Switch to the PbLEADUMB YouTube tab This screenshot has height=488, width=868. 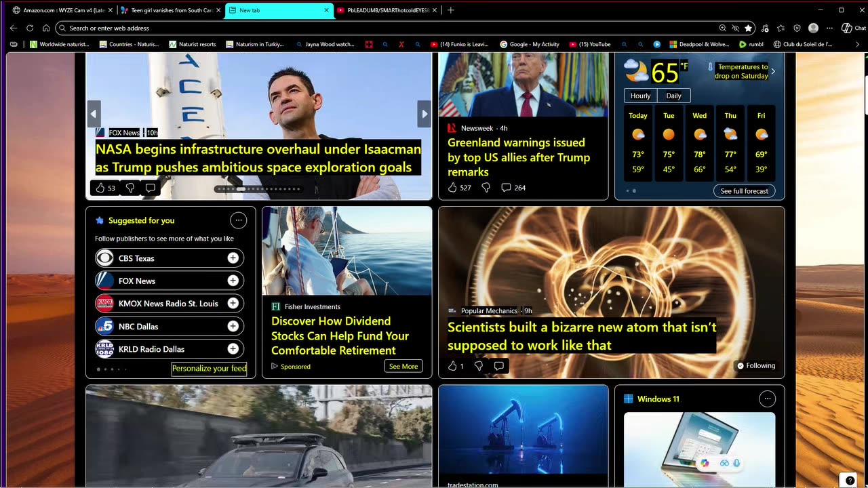(387, 10)
